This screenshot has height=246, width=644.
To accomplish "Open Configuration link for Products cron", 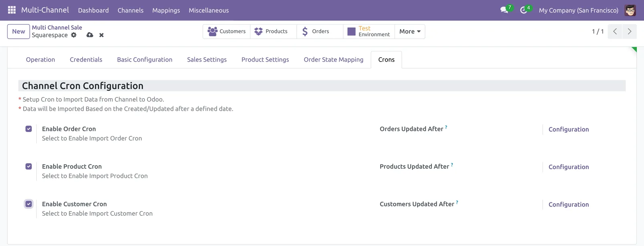I will click(x=568, y=167).
